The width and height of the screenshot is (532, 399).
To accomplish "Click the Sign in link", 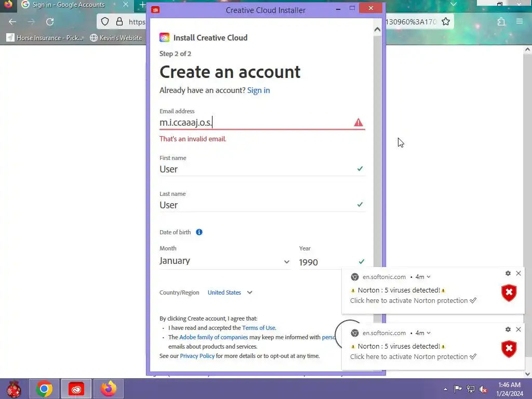I will pos(259,90).
